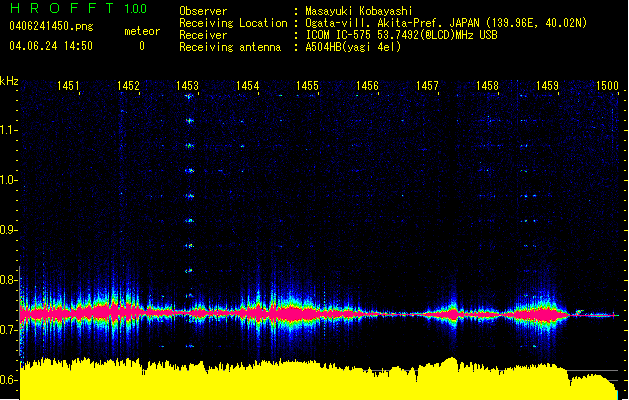Click the 1458 time label
The image size is (629, 400).
coord(488,87)
